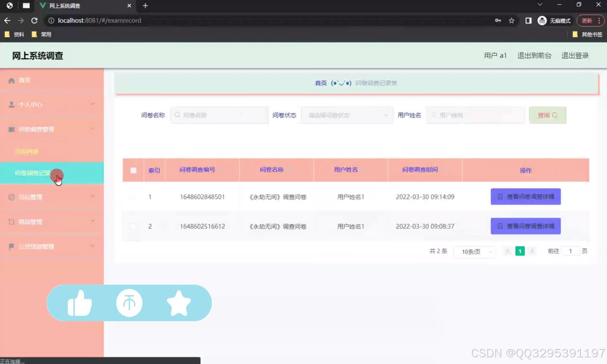The width and height of the screenshot is (607, 364).
Task: Click the 共 2 条 total count text
Action: pyautogui.click(x=438, y=251)
